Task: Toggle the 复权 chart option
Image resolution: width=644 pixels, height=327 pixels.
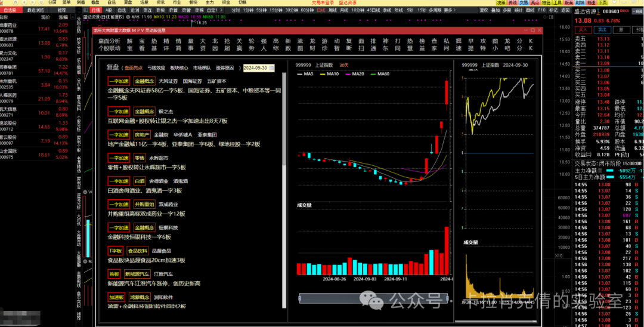Action: 484,10
